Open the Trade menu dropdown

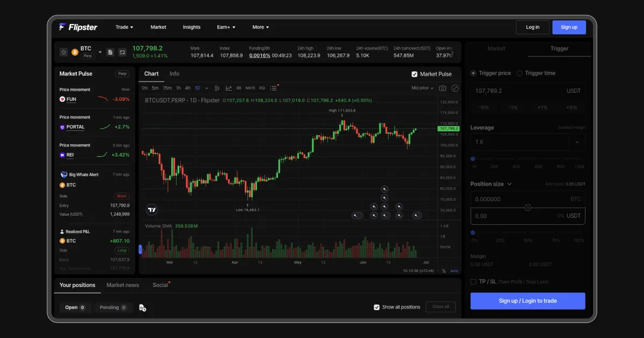(x=125, y=27)
